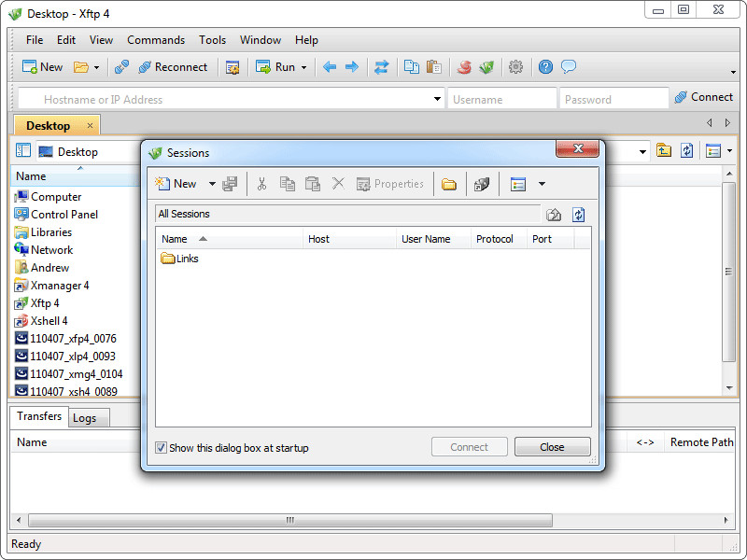Switch to the Transfers tab
The image size is (747, 560).
39,416
